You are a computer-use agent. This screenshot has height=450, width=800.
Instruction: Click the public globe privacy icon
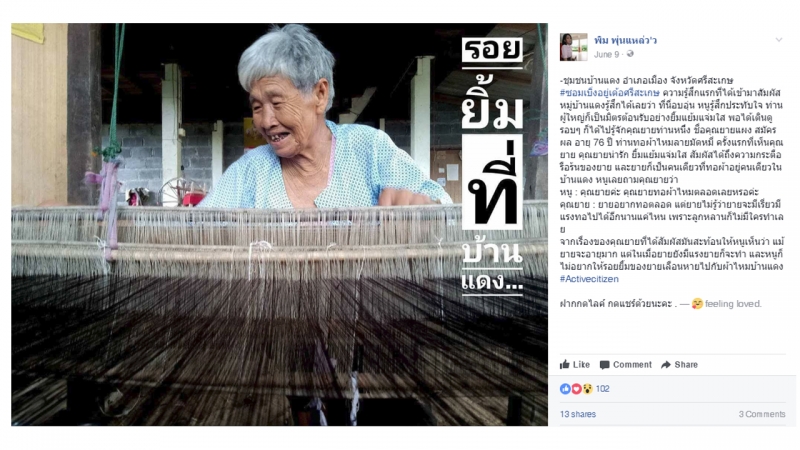[630, 54]
